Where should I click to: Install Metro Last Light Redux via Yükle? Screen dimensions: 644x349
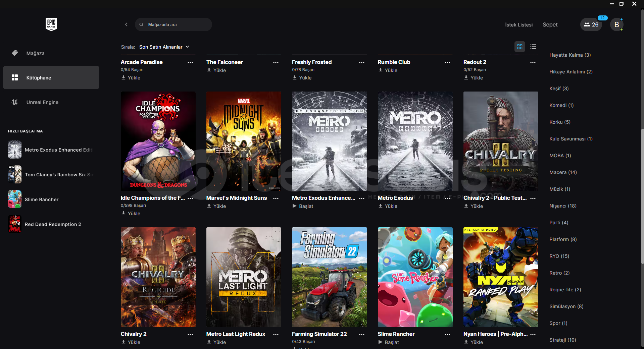coord(216,342)
